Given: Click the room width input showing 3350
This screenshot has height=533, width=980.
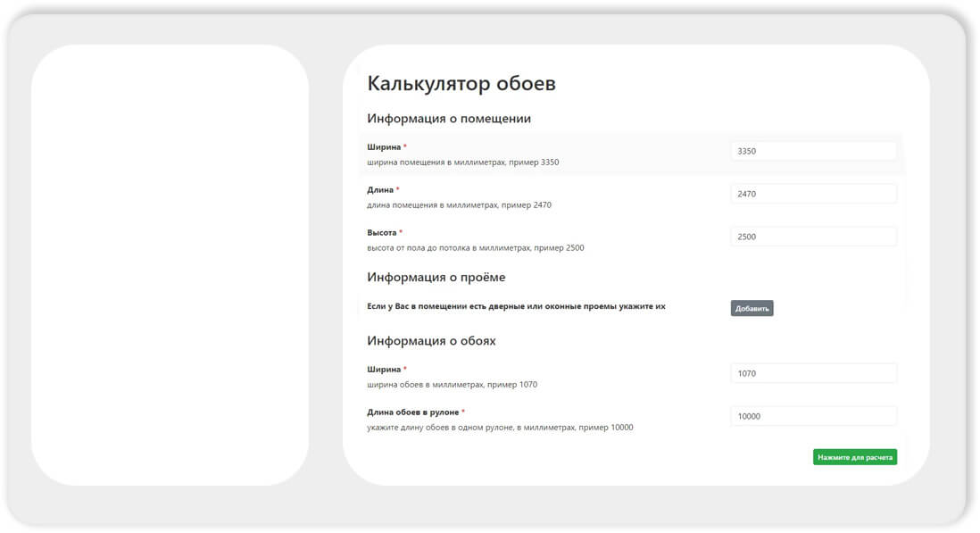Looking at the screenshot, I should point(813,151).
